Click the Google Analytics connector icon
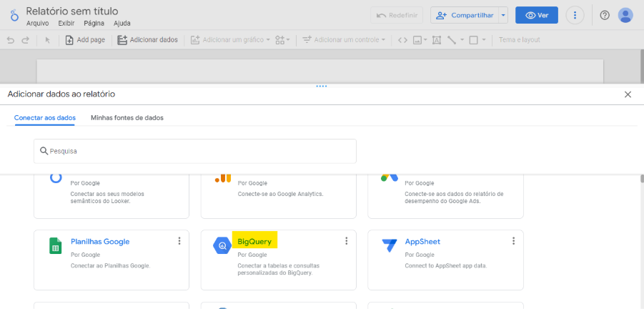 click(222, 178)
